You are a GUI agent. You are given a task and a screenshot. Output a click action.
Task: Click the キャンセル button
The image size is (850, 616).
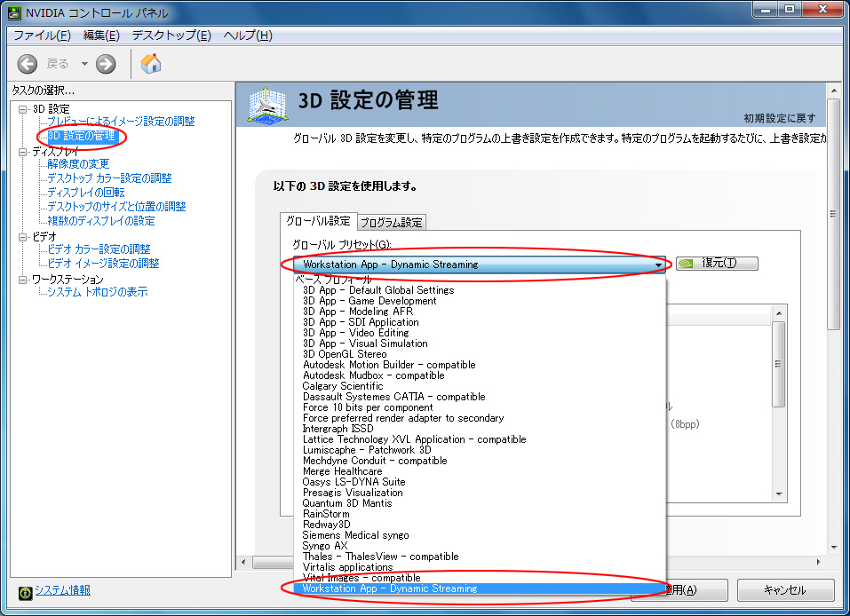coord(785,590)
